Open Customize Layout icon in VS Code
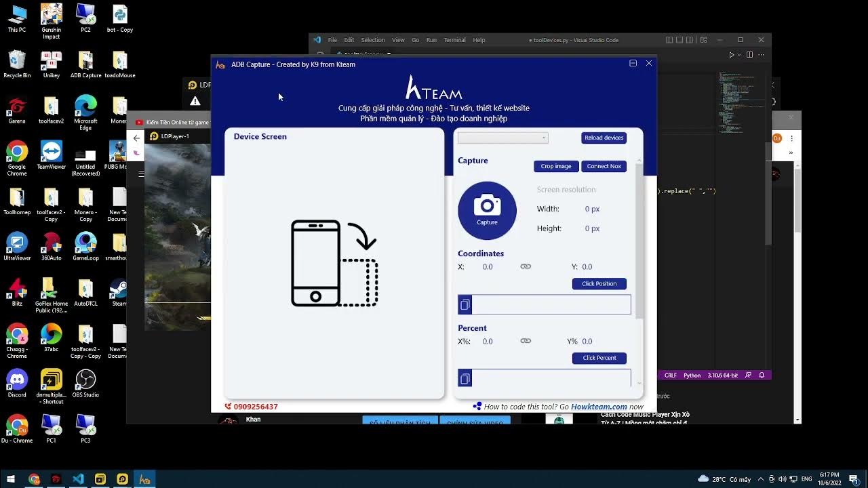The image size is (868, 488). click(703, 40)
